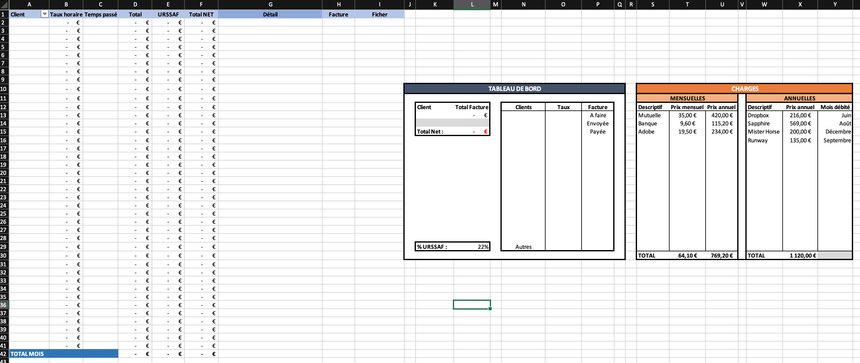
Task: Open the Client column filter dropdown
Action: (x=44, y=15)
